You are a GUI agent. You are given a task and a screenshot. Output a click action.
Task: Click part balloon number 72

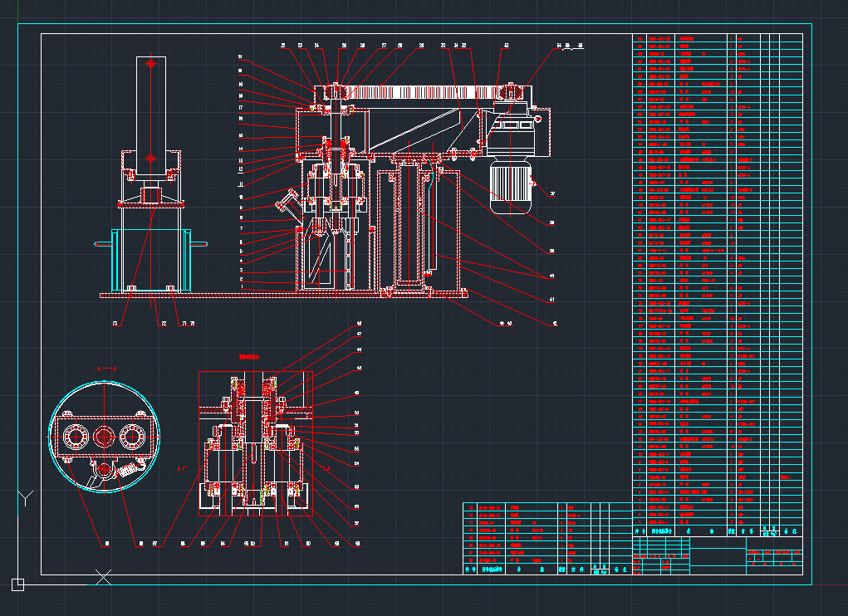[x=163, y=323]
